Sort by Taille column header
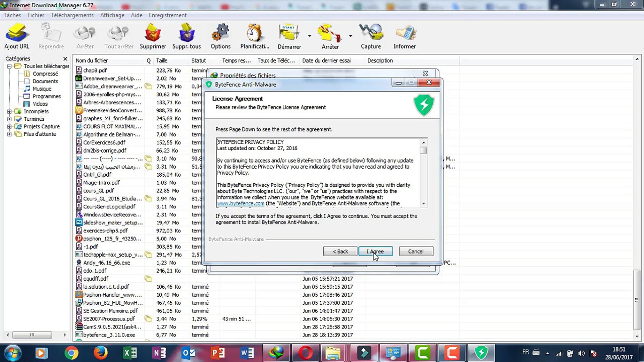This screenshot has height=362, width=644. [x=171, y=61]
